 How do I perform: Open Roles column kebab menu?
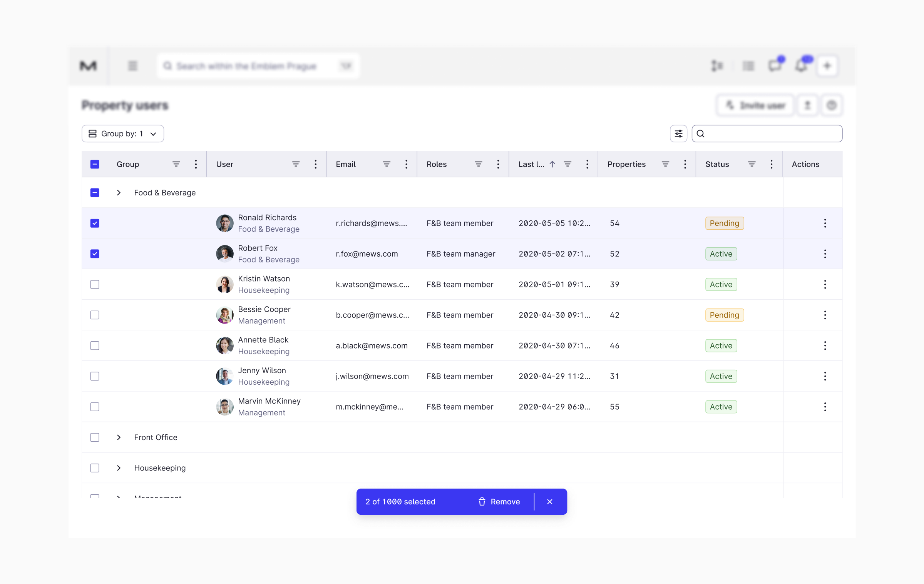click(498, 164)
